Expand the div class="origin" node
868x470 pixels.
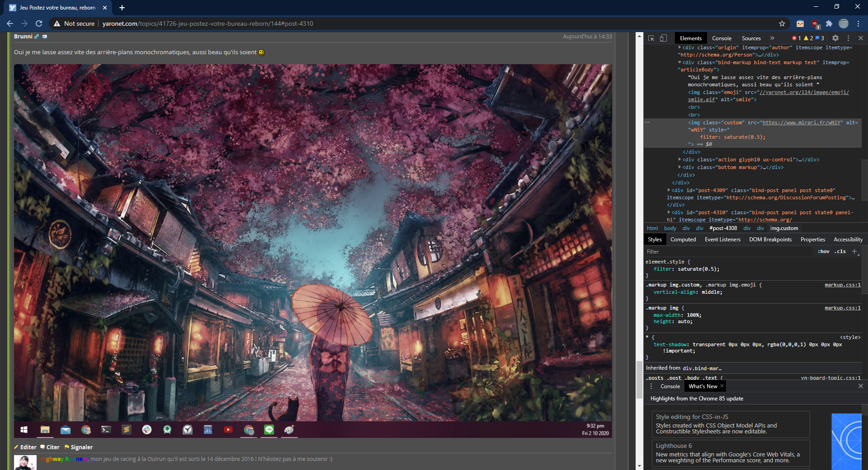click(x=679, y=47)
